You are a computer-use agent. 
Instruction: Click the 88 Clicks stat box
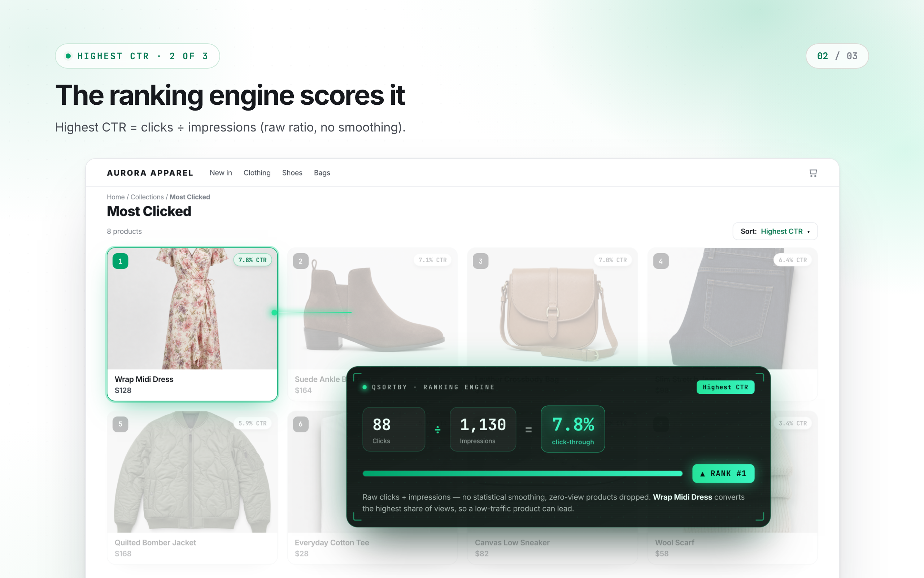[x=394, y=429]
